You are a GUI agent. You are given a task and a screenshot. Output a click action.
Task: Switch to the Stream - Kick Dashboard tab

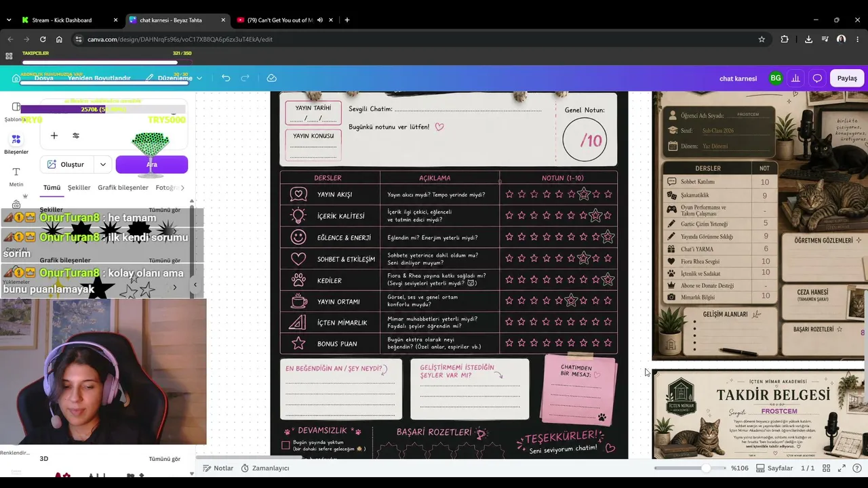click(x=68, y=20)
